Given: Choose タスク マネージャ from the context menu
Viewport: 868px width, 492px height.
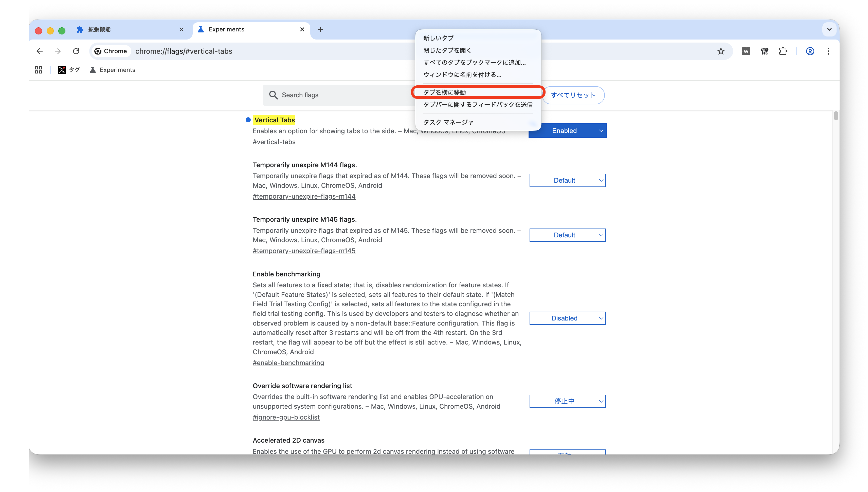Looking at the screenshot, I should click(x=448, y=122).
